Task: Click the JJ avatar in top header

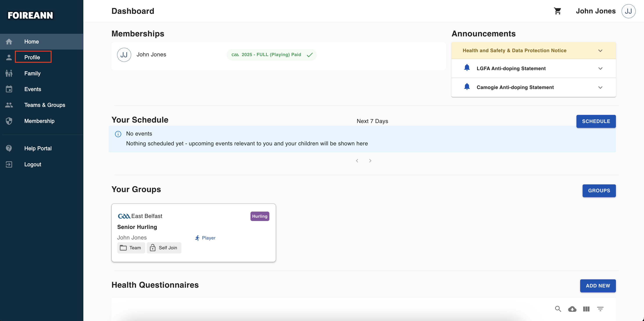Action: pyautogui.click(x=628, y=11)
